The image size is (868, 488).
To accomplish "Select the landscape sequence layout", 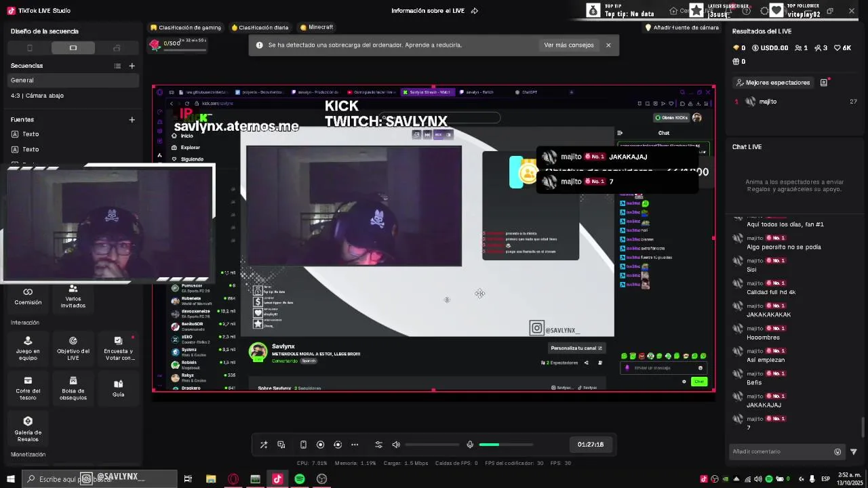I will pyautogui.click(x=73, y=48).
